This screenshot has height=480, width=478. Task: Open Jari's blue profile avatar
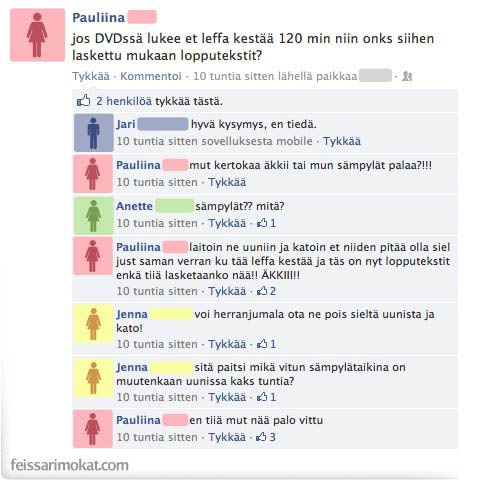point(94,133)
